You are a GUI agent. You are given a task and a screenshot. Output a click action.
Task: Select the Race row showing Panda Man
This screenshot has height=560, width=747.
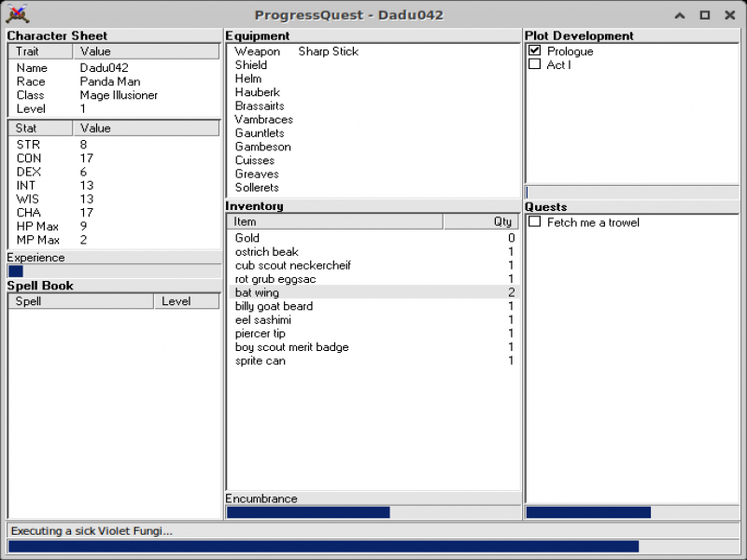click(114, 81)
